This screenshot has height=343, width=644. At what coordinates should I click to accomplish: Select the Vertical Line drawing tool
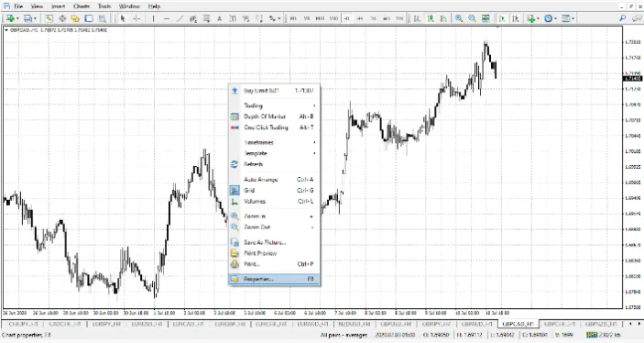[153, 18]
